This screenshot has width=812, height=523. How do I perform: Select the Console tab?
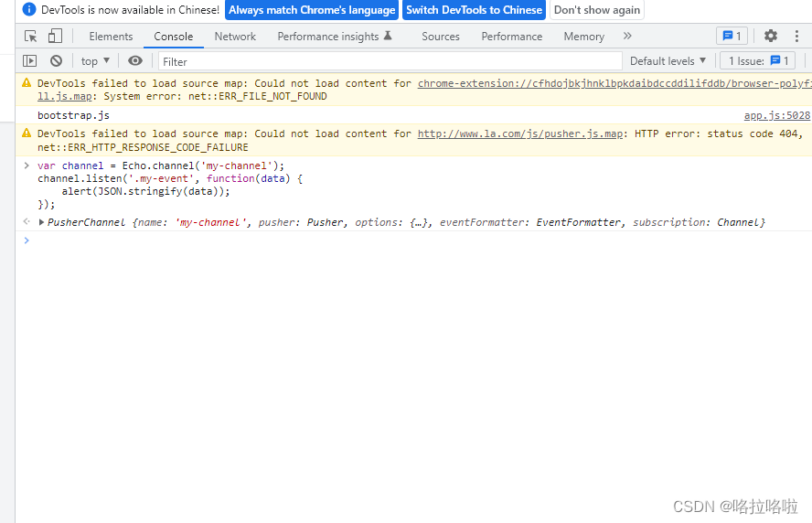coord(174,37)
